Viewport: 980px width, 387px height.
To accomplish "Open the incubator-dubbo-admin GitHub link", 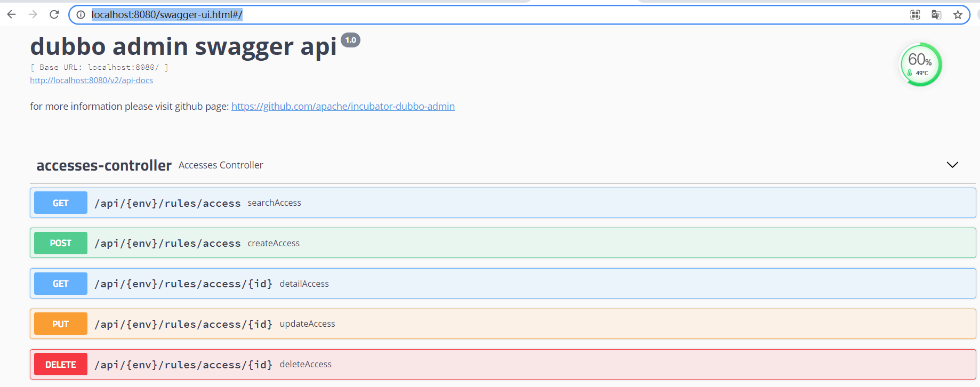I will [x=343, y=106].
